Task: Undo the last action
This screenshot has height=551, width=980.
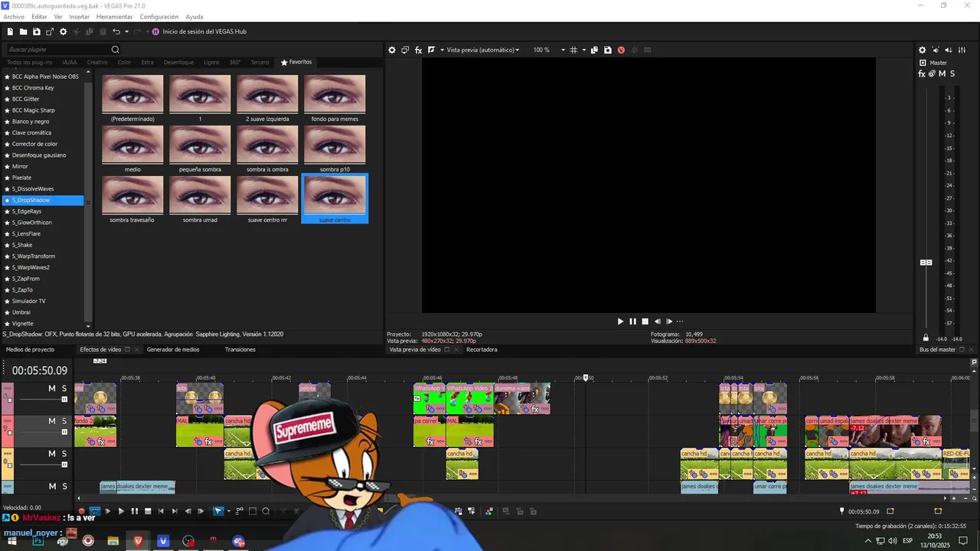Action: 116,31
